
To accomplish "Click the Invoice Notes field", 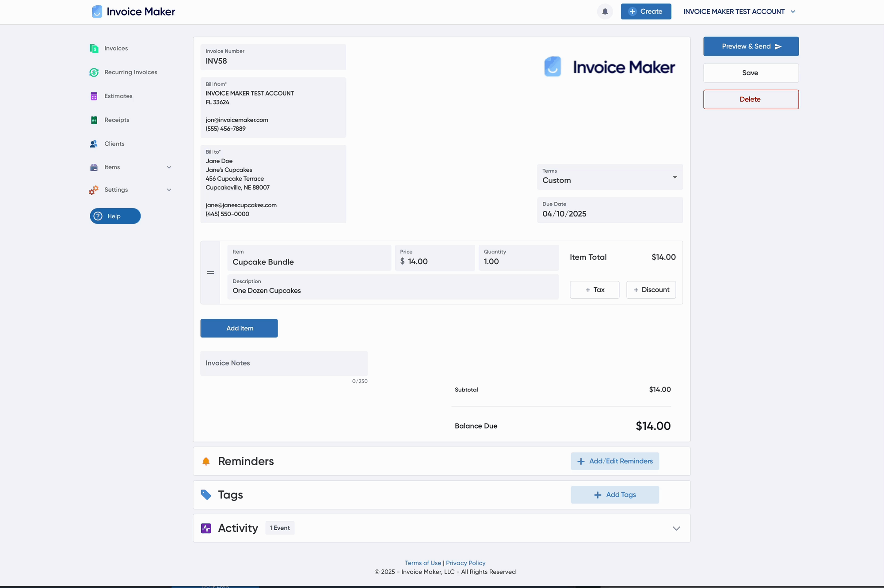I will point(284,363).
